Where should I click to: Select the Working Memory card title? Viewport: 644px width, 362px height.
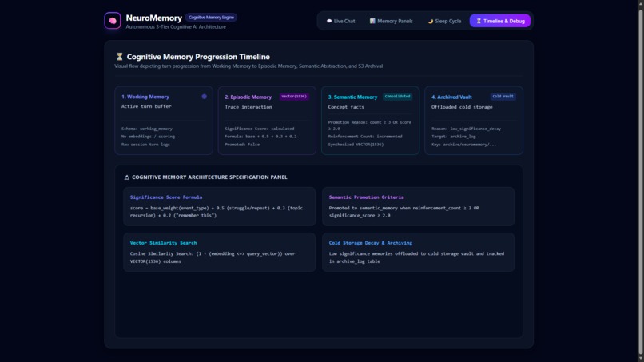[145, 97]
